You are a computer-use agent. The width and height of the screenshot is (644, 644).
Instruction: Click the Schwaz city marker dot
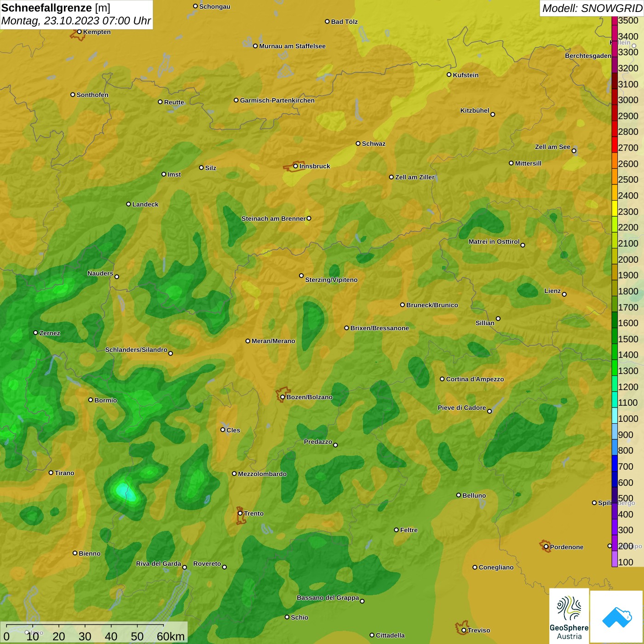pos(358,144)
